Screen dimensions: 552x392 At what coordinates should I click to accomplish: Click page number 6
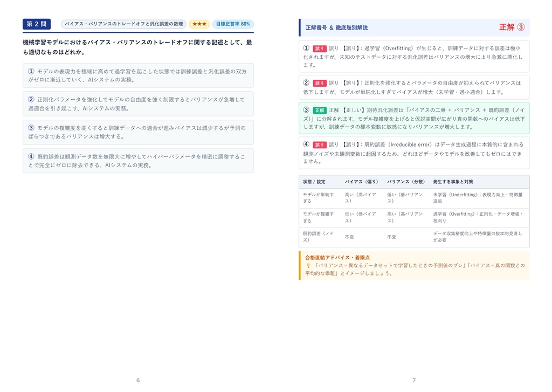[138, 380]
